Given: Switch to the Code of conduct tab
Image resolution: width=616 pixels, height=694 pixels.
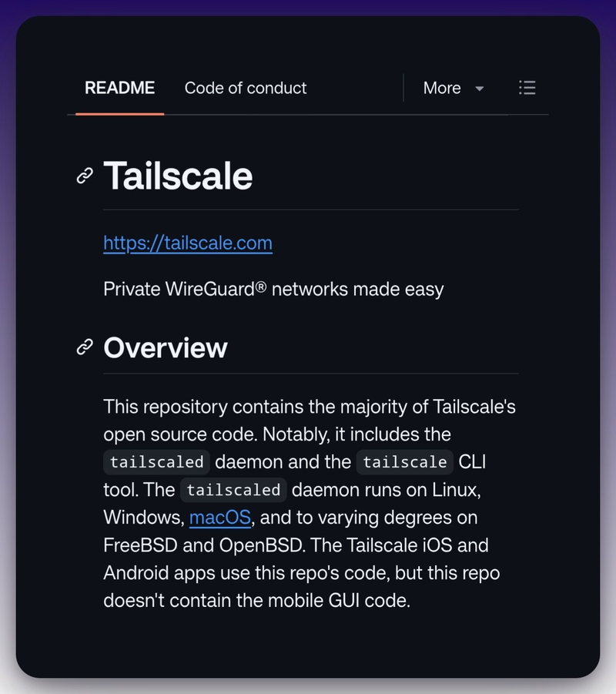Looking at the screenshot, I should (x=246, y=88).
